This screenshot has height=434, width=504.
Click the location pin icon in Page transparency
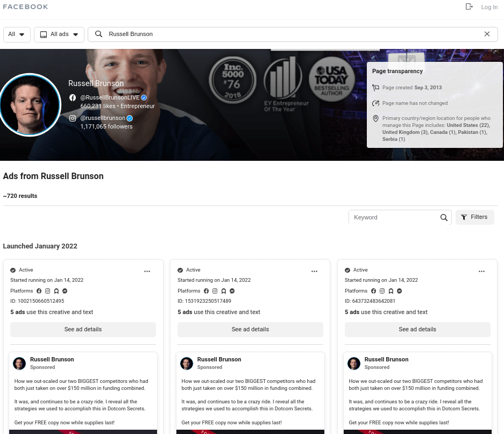click(x=375, y=118)
